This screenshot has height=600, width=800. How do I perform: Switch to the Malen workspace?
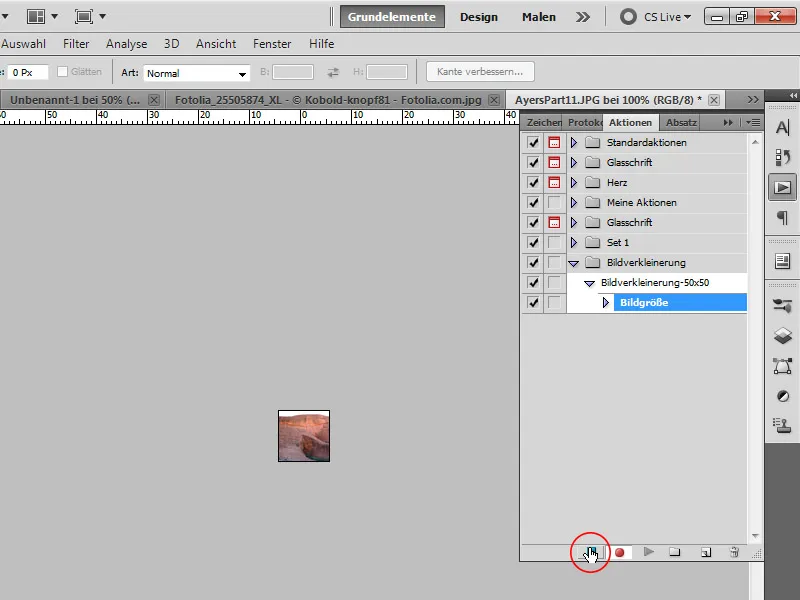[x=538, y=17]
